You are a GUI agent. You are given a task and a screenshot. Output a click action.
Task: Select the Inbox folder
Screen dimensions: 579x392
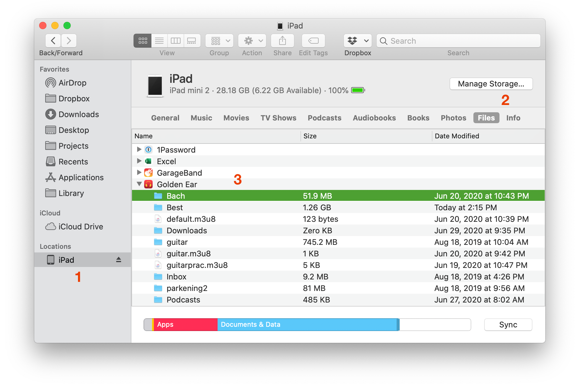[338, 276]
